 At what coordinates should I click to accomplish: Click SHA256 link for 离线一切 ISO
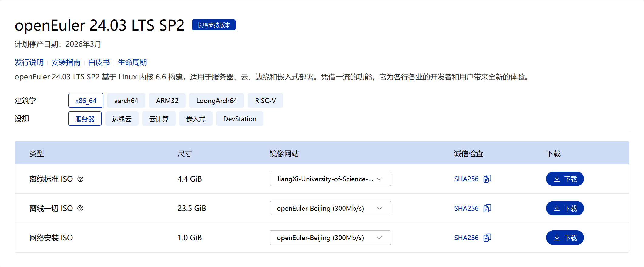click(x=466, y=208)
